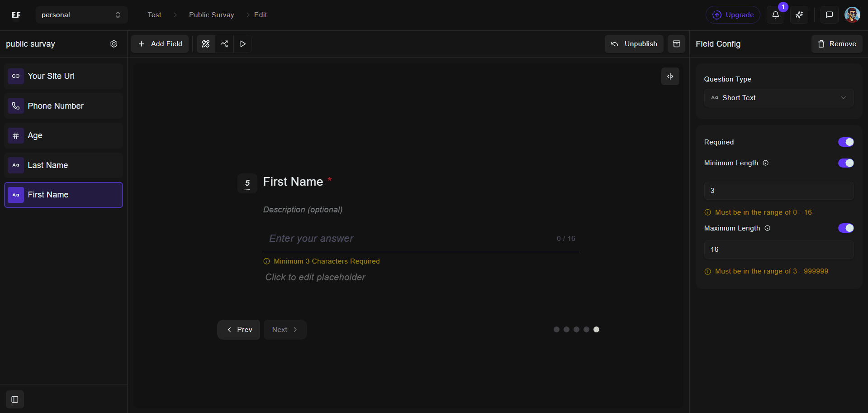Open the logic flow icon in toolbar
The image size is (868, 413).
224,44
